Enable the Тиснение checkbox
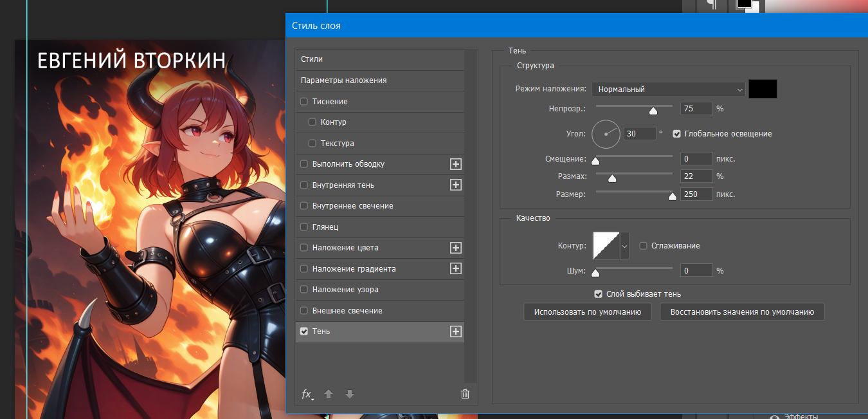Screen dimensions: 868x419 (304, 102)
